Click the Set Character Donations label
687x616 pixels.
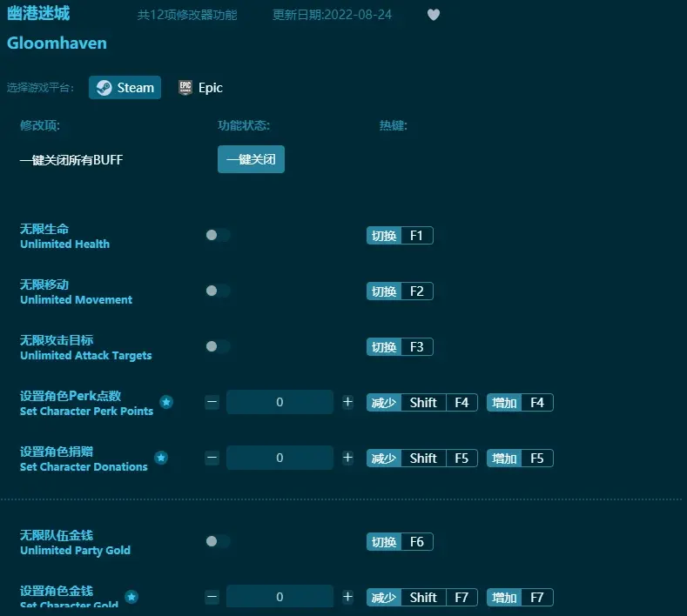pyautogui.click(x=84, y=466)
